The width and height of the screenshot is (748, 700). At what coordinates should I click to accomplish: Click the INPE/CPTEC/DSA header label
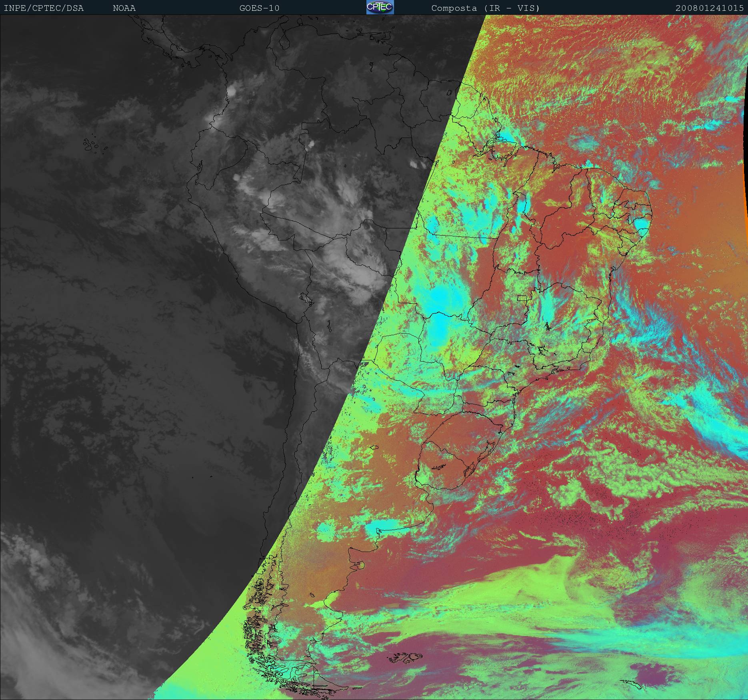44,8
